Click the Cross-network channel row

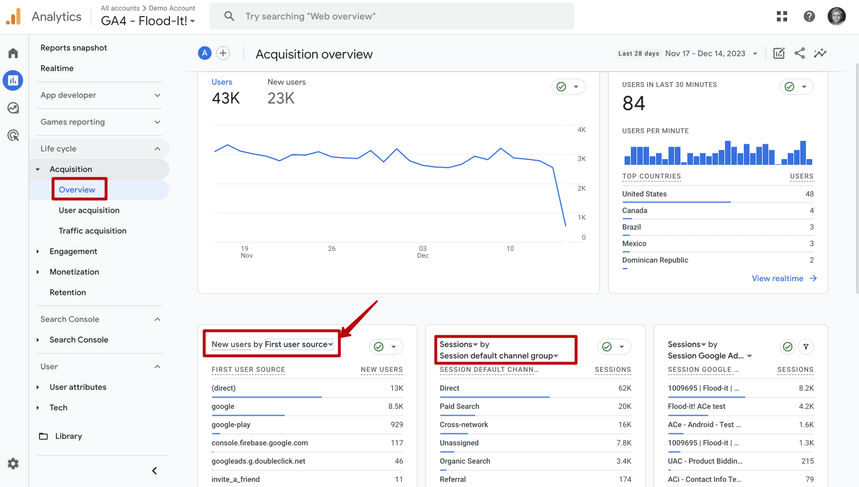click(x=535, y=425)
